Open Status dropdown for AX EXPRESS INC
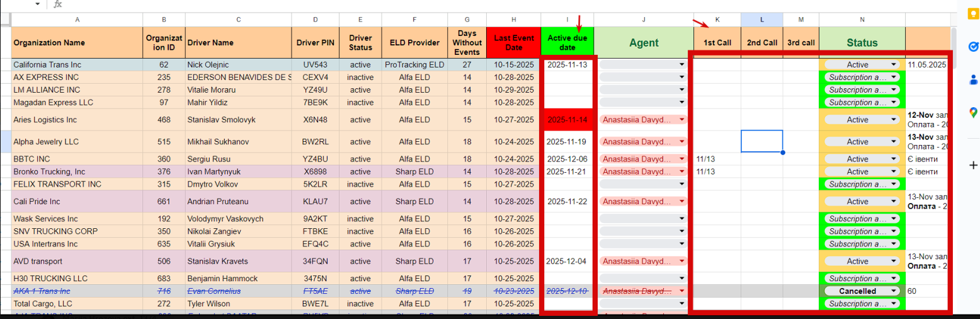980x319 pixels. pyautogui.click(x=894, y=77)
